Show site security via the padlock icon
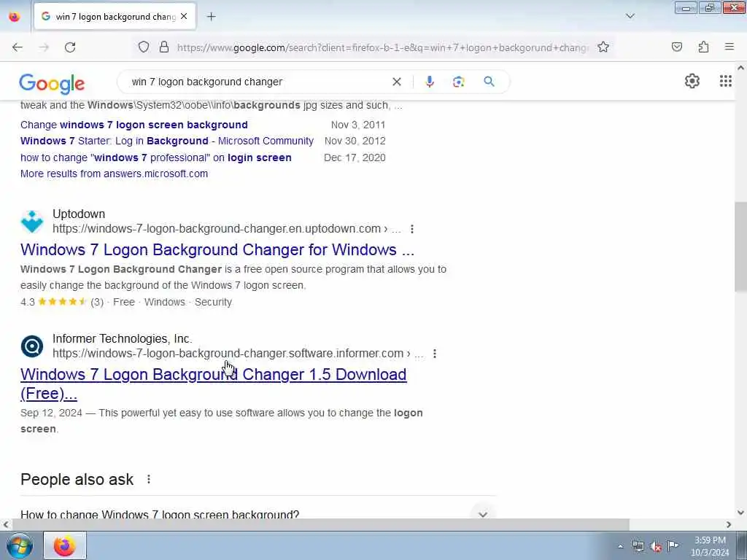747x560 pixels. (164, 47)
